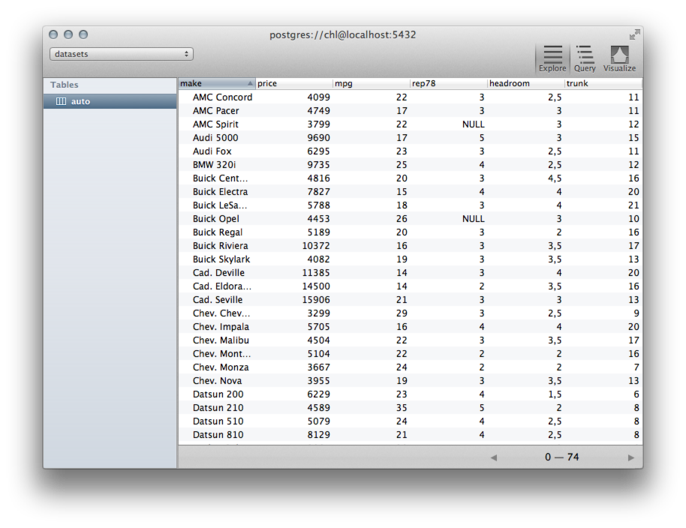Screen dimensions: 686x528
Task: Sort by the price column header
Action: (x=294, y=84)
